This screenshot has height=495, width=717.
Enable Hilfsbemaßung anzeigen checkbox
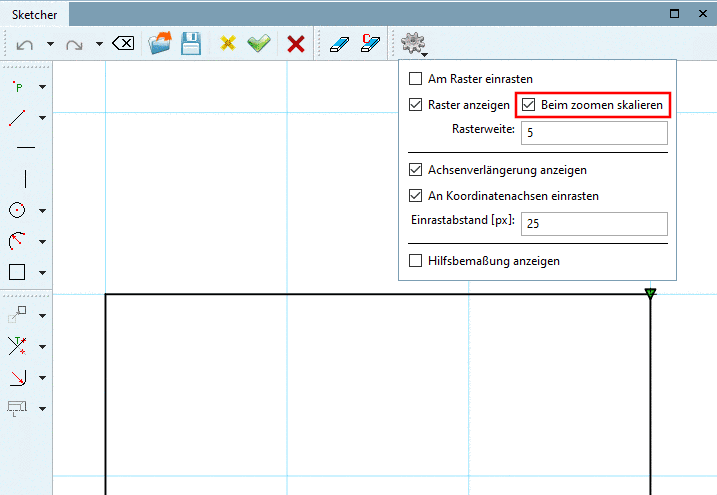point(415,261)
